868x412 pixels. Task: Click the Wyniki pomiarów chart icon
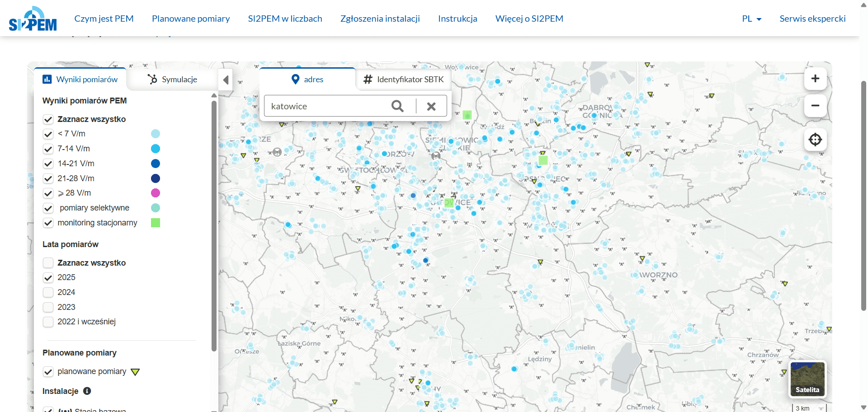tap(47, 79)
